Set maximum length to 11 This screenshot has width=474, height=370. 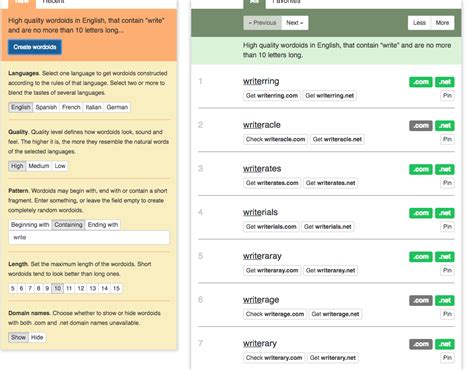[69, 288]
